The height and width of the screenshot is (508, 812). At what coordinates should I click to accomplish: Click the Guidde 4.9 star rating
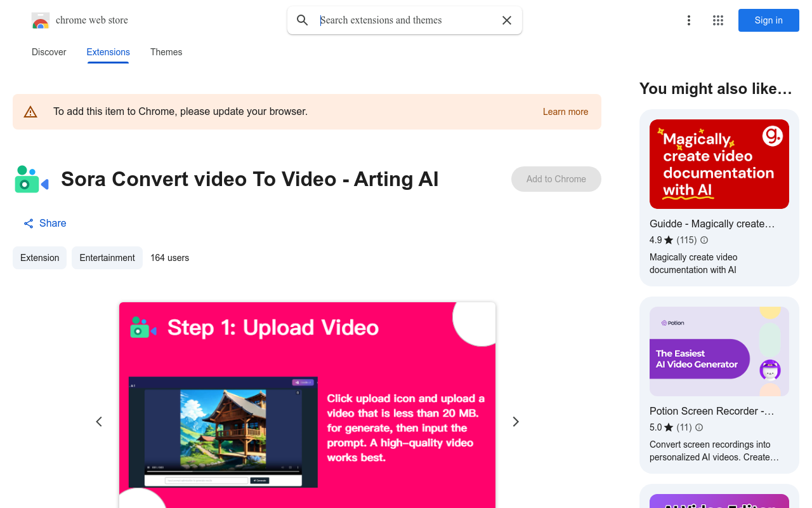[661, 240]
